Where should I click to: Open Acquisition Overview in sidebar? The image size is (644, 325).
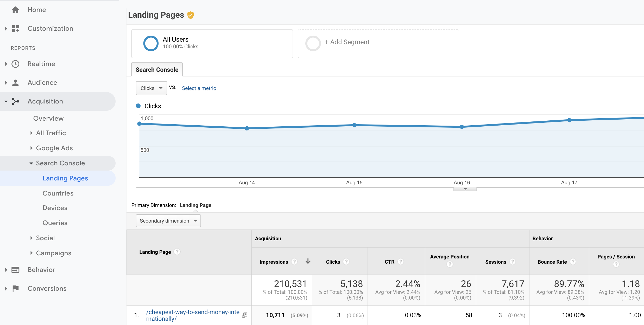48,119
